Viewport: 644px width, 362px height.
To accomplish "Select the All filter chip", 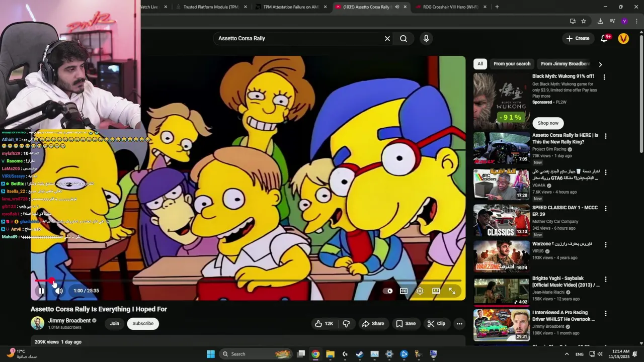I will [x=480, y=64].
